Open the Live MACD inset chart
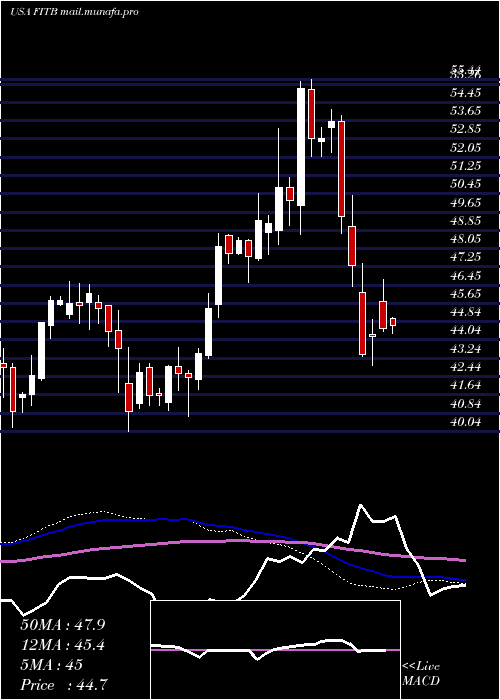 coord(275,650)
